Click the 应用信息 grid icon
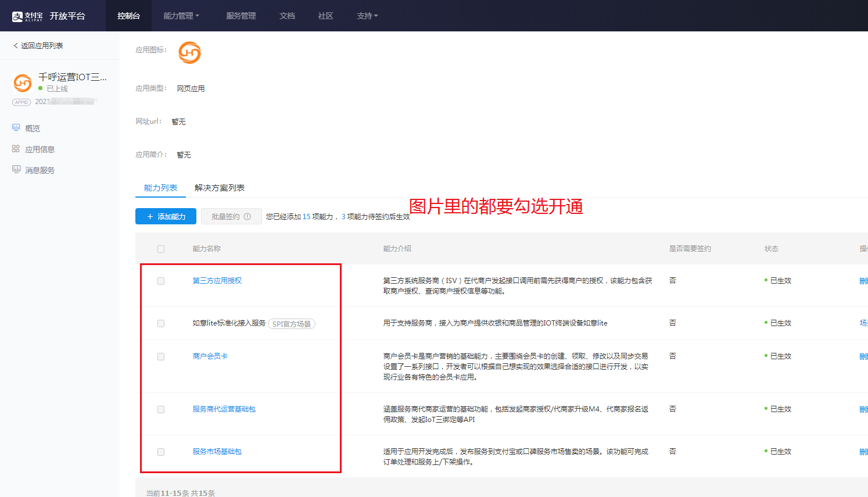The height and width of the screenshot is (497, 868). coord(16,149)
